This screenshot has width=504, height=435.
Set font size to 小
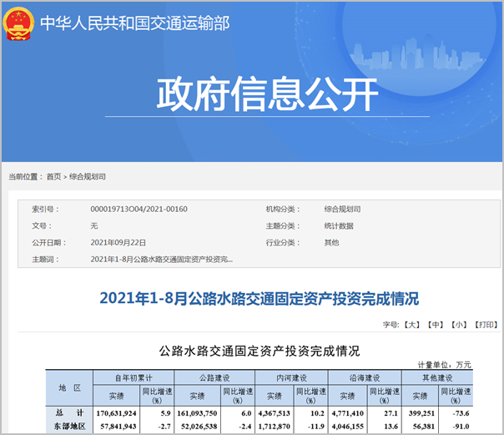[x=458, y=323]
